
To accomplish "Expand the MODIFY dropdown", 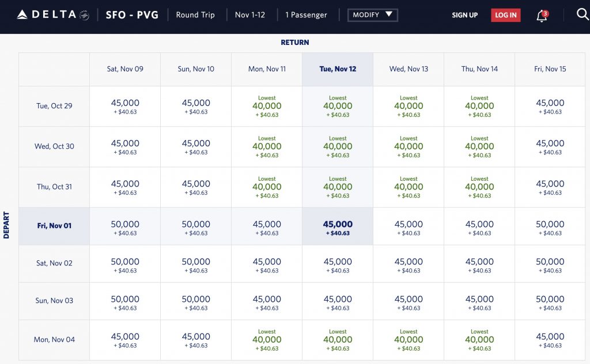I will point(372,15).
